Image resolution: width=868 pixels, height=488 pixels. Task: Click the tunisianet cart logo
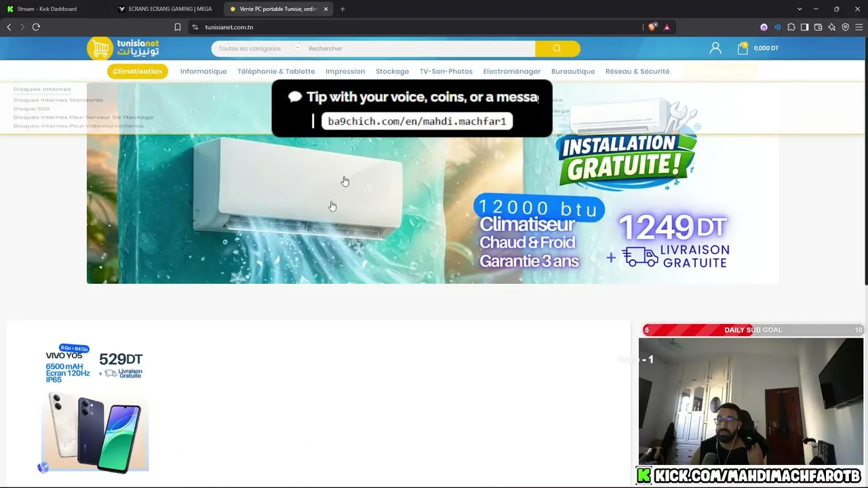pyautogui.click(x=123, y=48)
